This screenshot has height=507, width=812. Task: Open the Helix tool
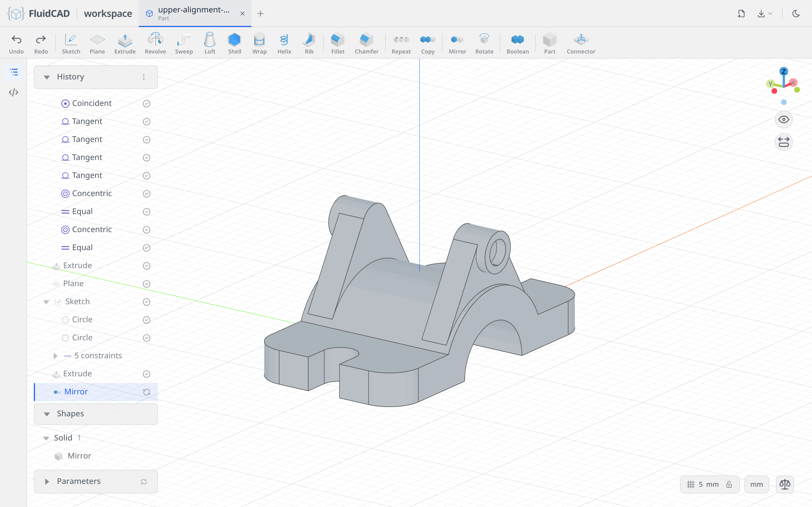(x=284, y=43)
